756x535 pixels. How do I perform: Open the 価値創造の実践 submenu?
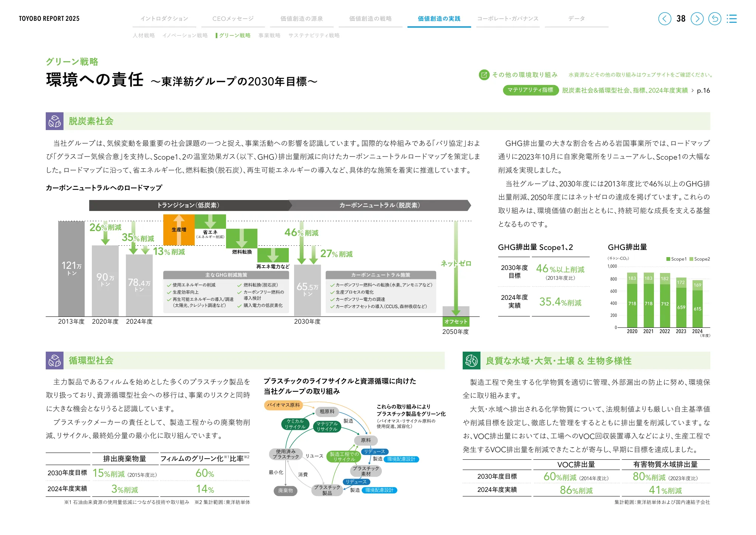click(x=439, y=17)
